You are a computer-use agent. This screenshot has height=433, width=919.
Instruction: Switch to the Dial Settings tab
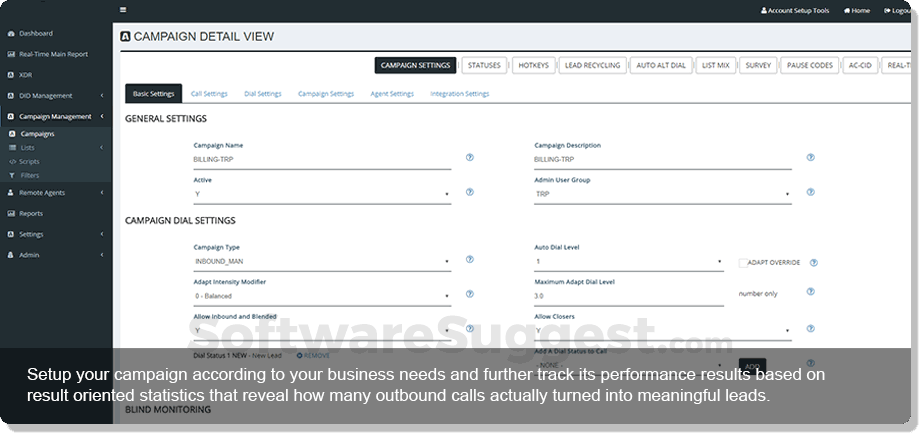point(263,94)
